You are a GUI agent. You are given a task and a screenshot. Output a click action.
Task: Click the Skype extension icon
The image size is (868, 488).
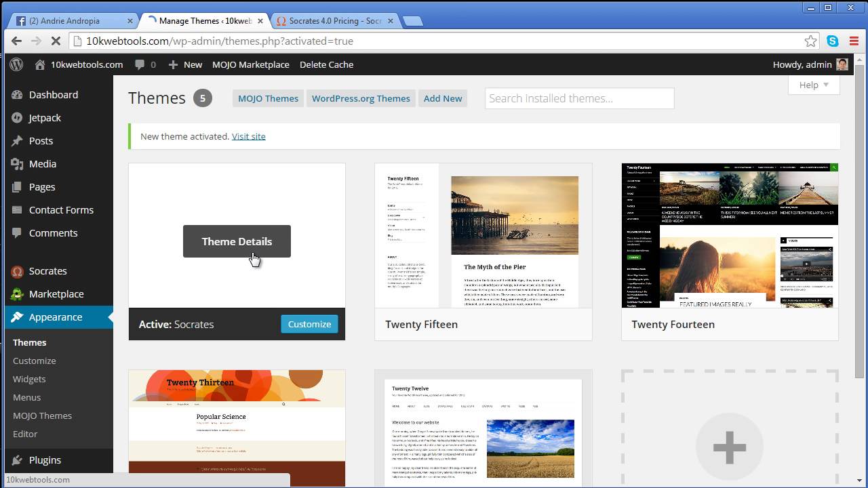[833, 41]
